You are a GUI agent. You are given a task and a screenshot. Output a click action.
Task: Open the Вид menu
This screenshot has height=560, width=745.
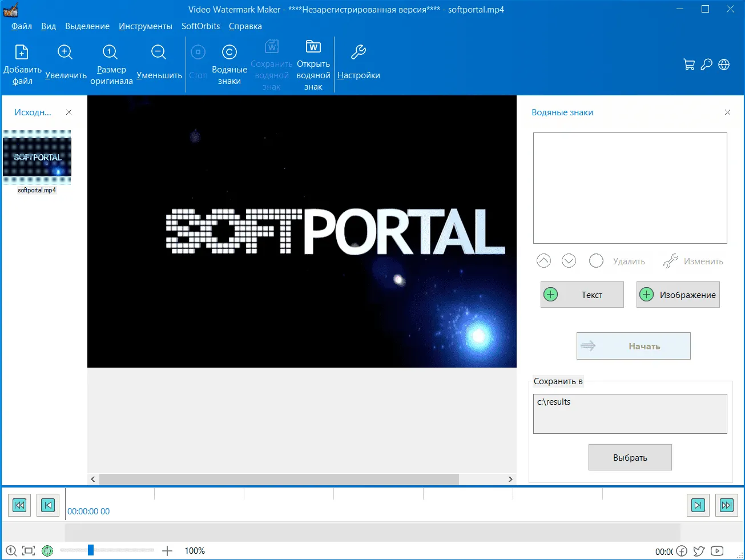(x=49, y=26)
